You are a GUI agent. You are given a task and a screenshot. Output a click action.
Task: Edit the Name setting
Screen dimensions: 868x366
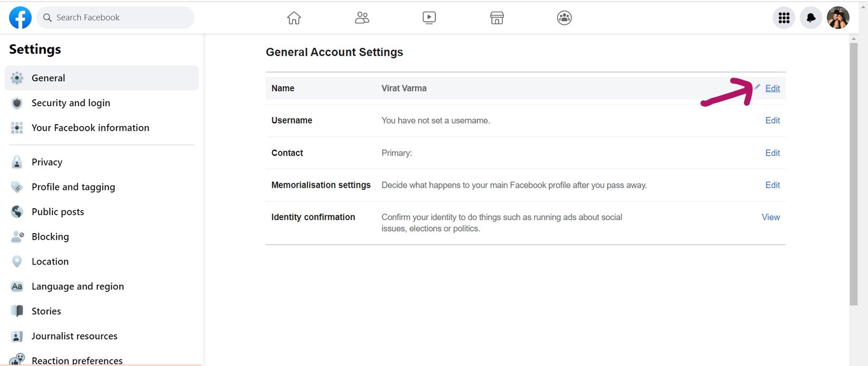pyautogui.click(x=773, y=88)
